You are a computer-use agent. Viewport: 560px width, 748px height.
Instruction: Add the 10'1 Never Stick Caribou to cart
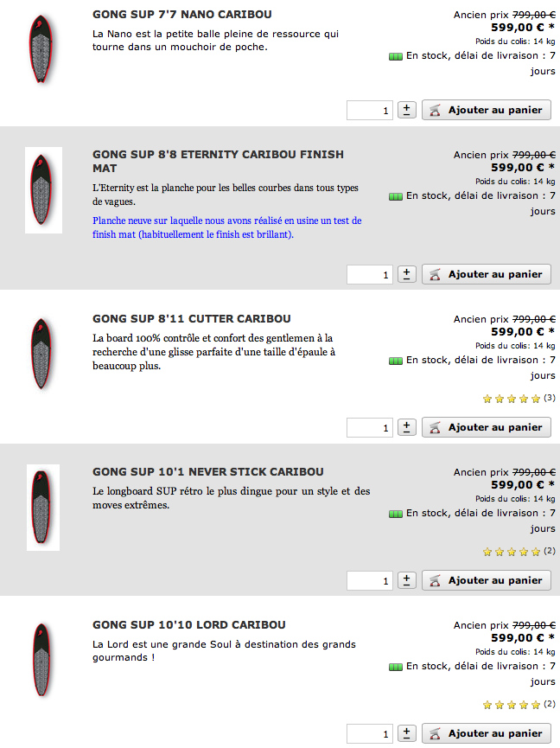(487, 580)
